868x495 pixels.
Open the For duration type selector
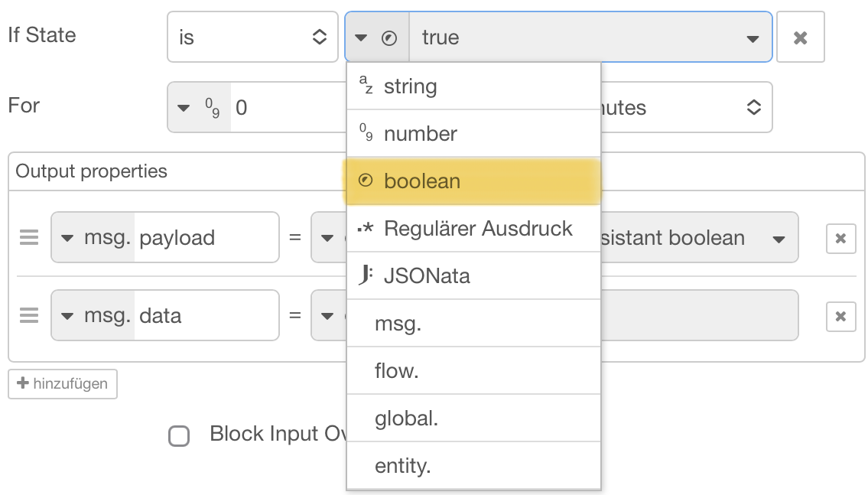click(x=198, y=108)
